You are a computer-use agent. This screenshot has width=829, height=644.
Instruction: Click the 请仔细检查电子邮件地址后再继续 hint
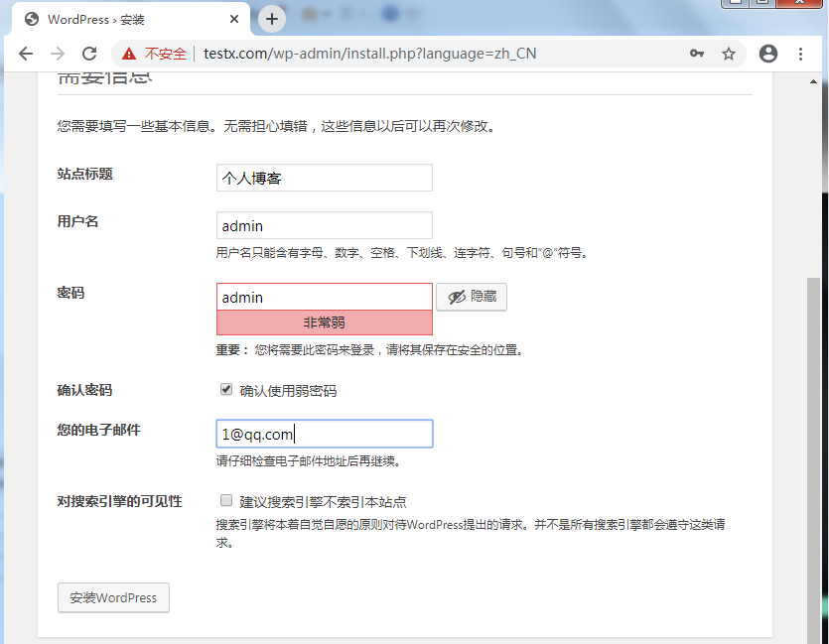[309, 461]
